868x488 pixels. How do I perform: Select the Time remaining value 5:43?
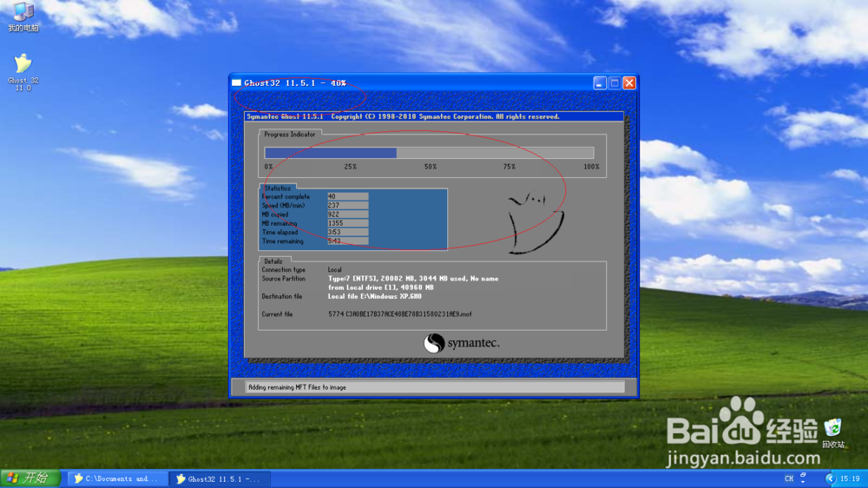click(348, 241)
